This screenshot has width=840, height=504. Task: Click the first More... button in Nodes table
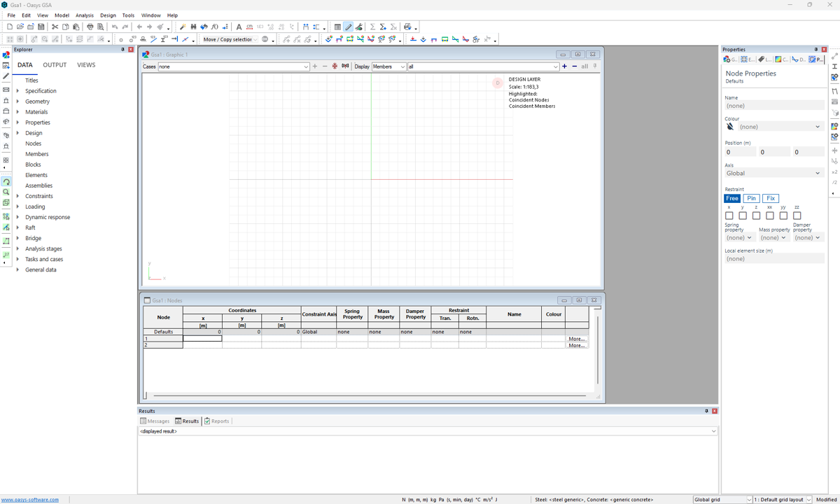click(576, 339)
